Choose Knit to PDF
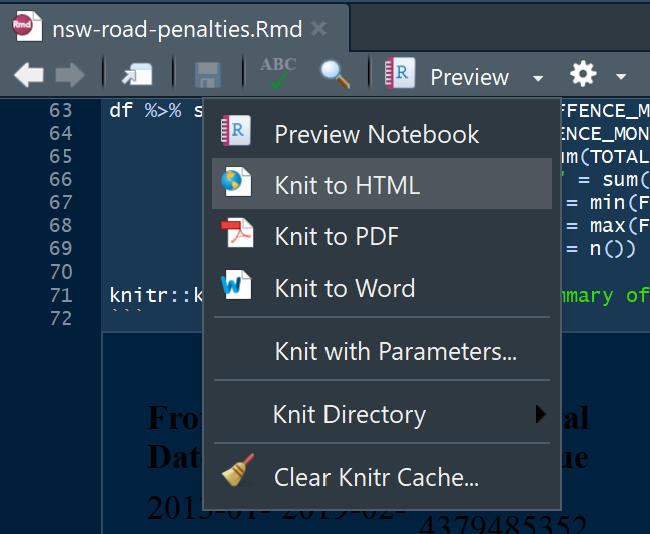 coord(382,235)
